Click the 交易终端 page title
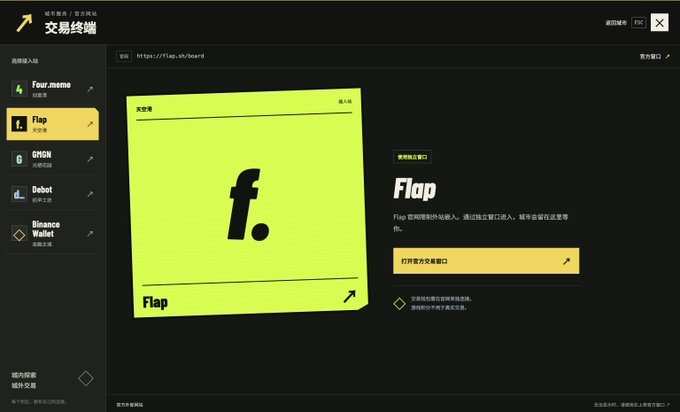 (70, 28)
